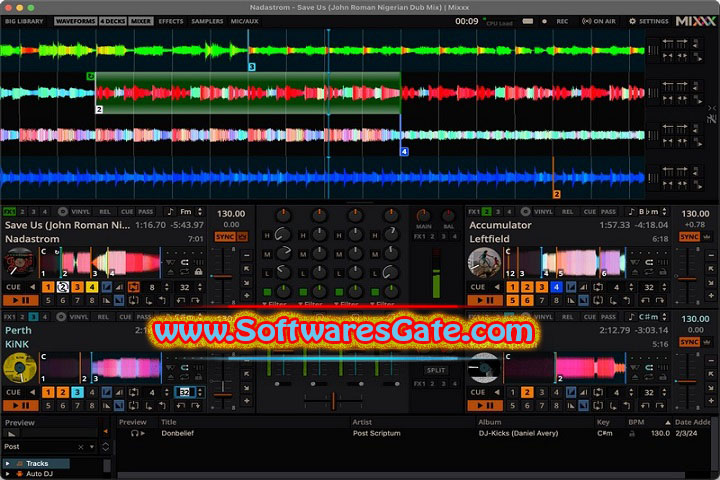This screenshot has height=480, width=720.
Task: Open the BIG LIBRARY view
Action: click(24, 21)
